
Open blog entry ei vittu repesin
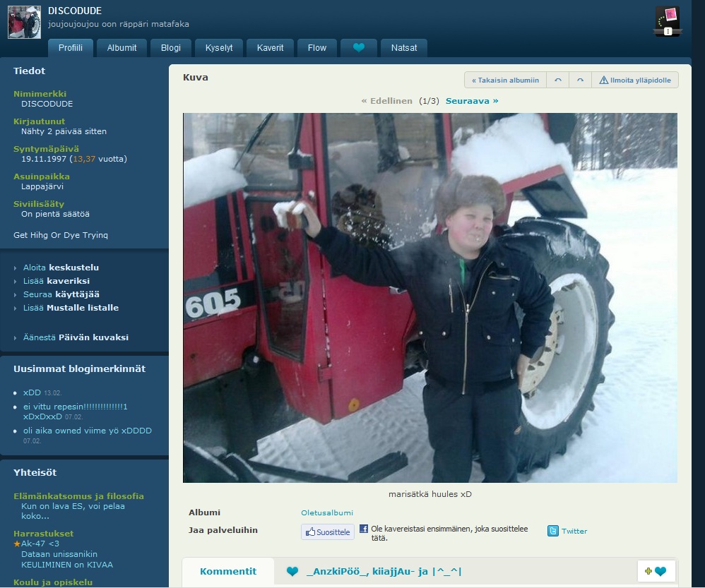tap(75, 412)
